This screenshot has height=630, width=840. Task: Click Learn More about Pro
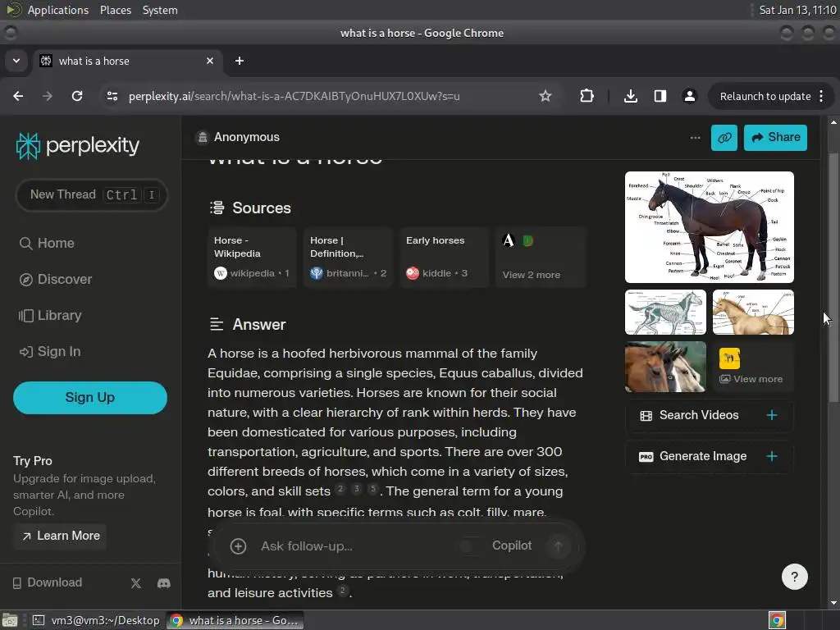point(61,536)
